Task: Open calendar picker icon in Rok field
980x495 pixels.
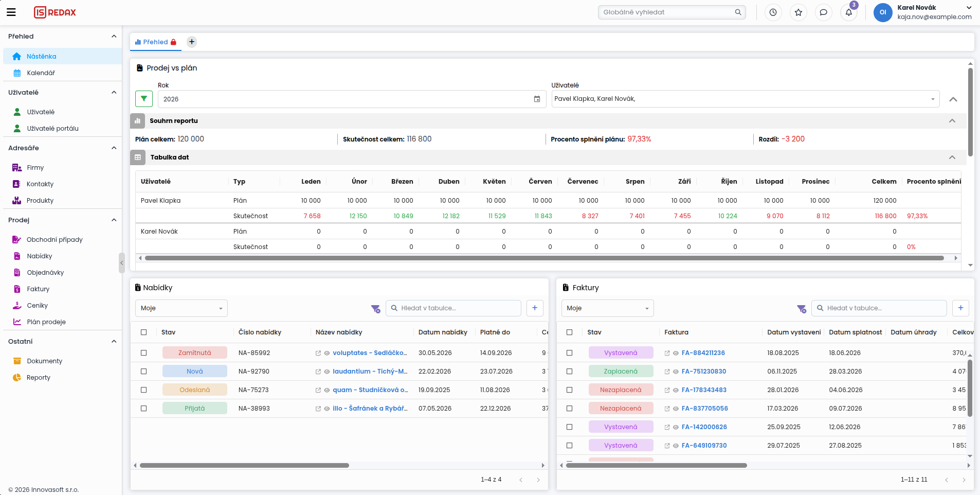Action: tap(537, 99)
